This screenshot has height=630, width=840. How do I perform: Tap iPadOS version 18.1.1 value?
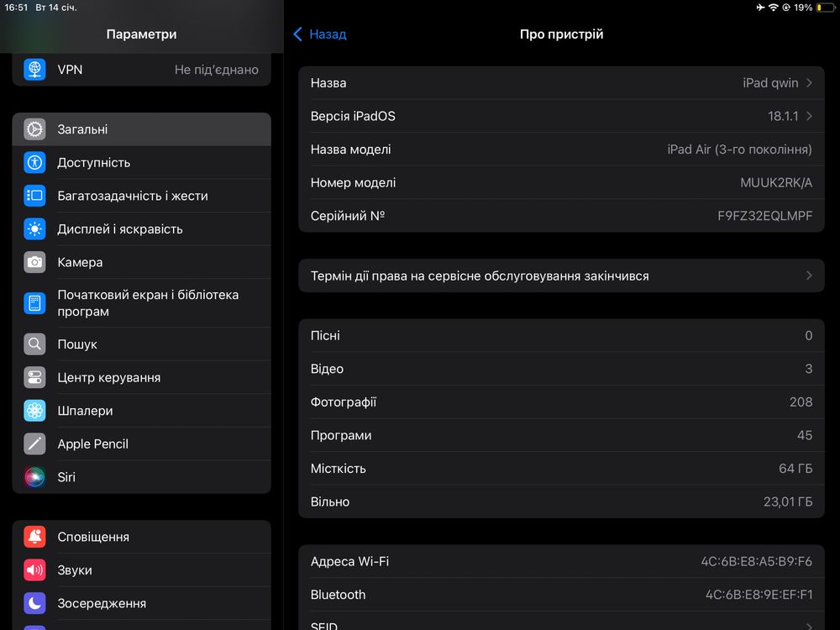783,116
